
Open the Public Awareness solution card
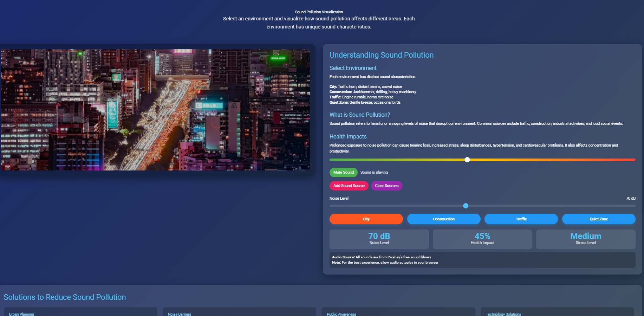pos(398,312)
